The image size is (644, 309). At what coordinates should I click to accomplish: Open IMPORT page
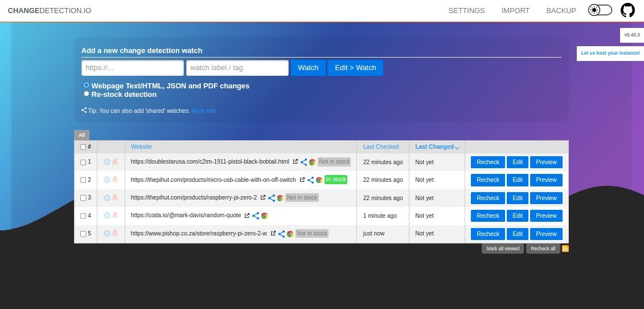click(515, 11)
